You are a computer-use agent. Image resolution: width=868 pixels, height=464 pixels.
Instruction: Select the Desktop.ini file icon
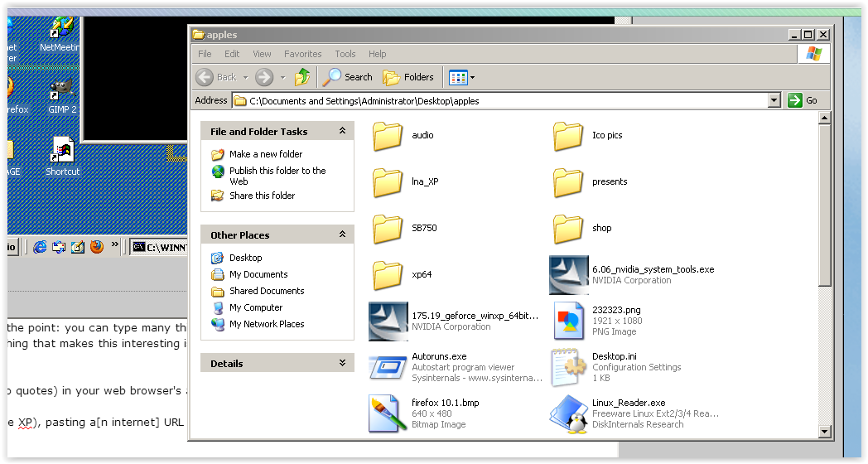(568, 367)
